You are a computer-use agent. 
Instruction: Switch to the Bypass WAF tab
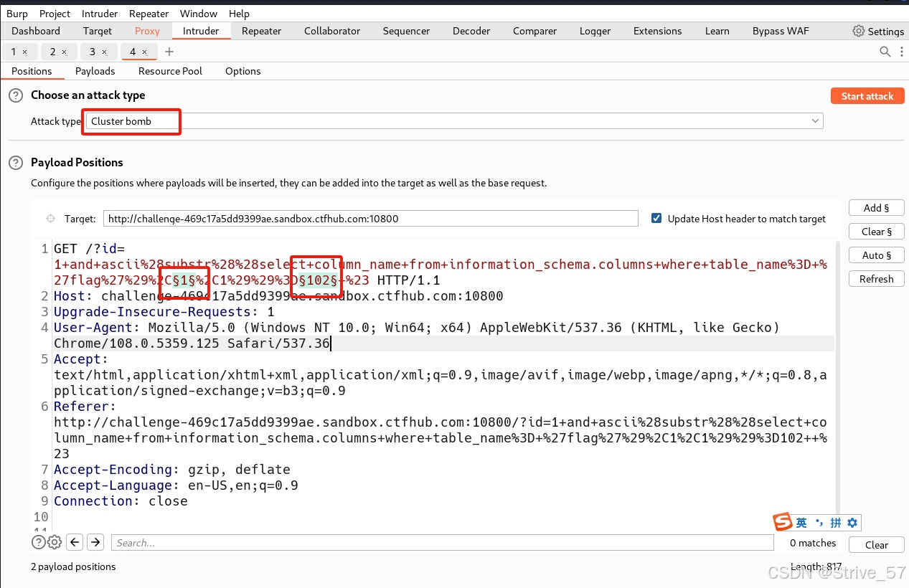[x=781, y=31]
